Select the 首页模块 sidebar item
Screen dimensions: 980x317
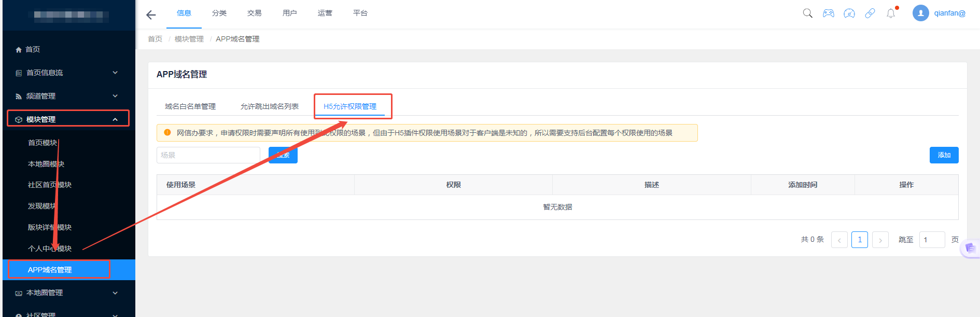click(43, 143)
